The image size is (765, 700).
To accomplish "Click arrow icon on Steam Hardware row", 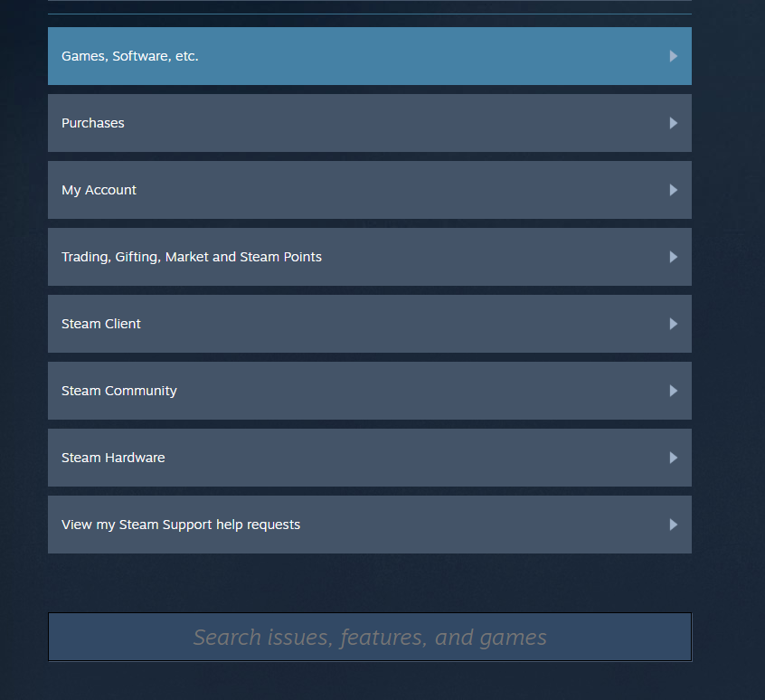I will [x=674, y=457].
